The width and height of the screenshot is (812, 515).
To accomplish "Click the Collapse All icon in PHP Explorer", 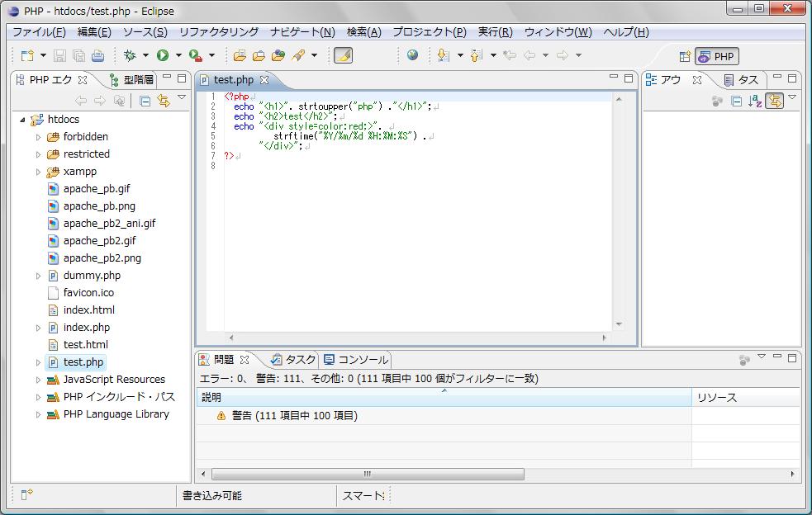I will pos(145,101).
